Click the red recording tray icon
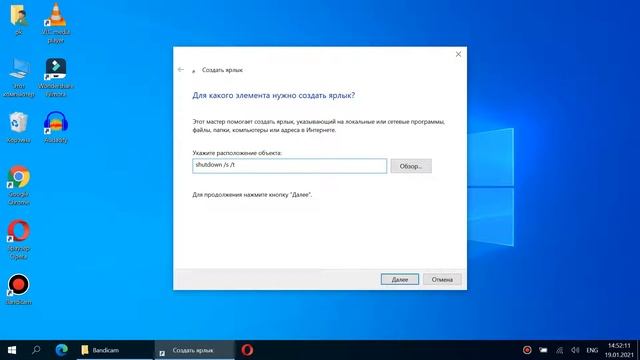 point(527,350)
